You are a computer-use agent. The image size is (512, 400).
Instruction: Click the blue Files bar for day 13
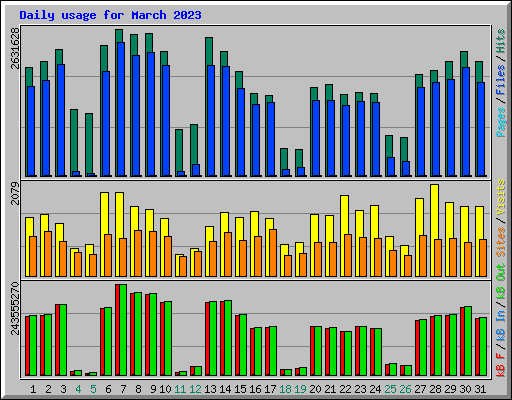pyautogui.click(x=211, y=121)
